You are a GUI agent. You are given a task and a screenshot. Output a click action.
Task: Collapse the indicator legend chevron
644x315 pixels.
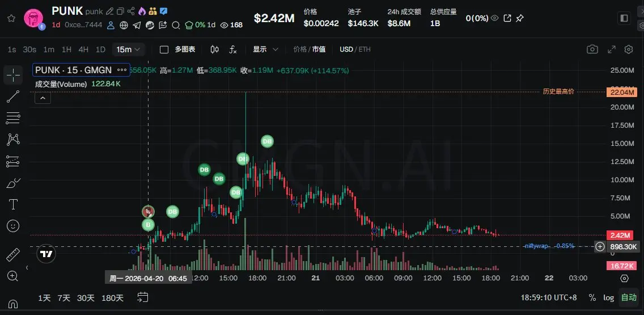point(43,98)
